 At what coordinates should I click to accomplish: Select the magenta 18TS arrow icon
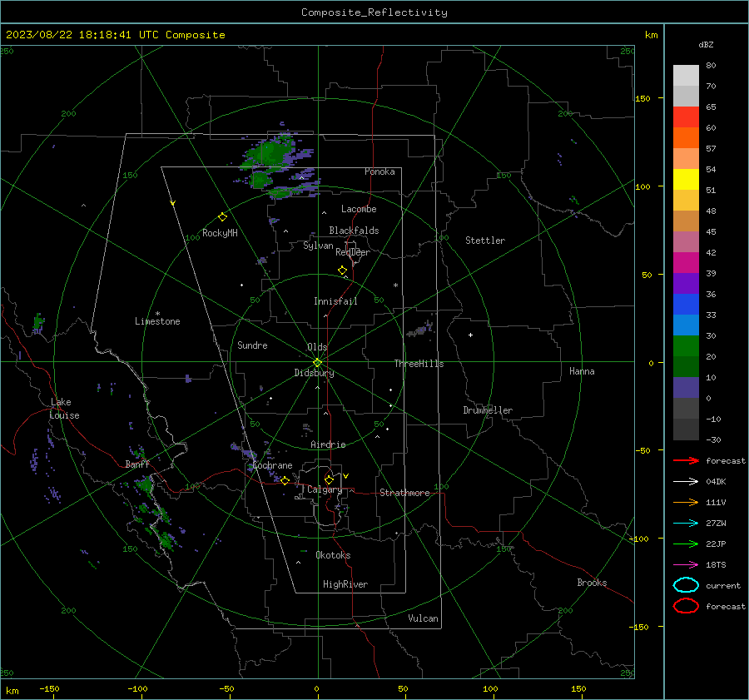(686, 565)
